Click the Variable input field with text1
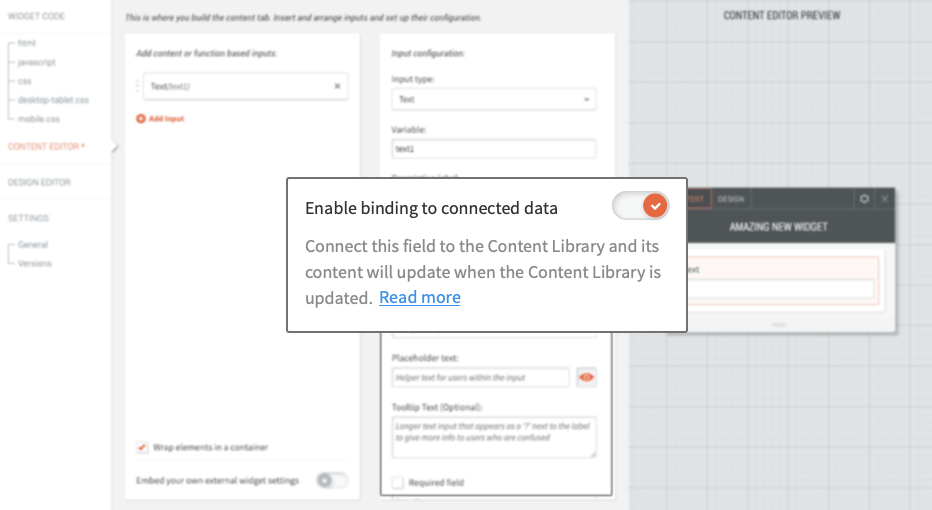This screenshot has width=932, height=510. tap(493, 149)
